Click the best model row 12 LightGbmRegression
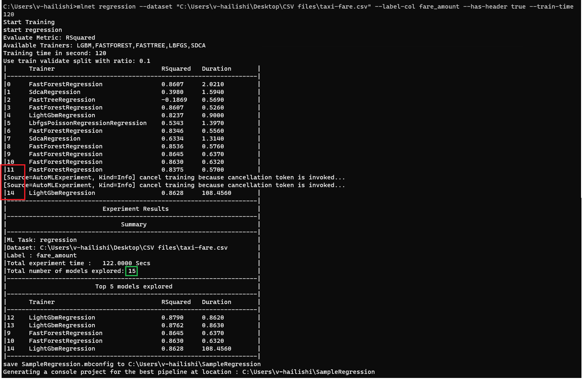The width and height of the screenshot is (588, 380). click(x=62, y=317)
